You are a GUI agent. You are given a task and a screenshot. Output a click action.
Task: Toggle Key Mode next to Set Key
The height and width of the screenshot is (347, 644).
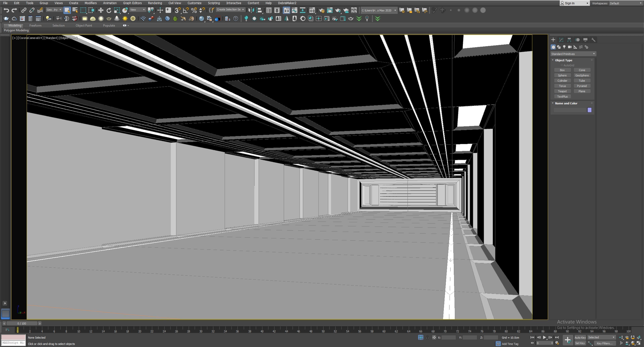click(x=590, y=343)
